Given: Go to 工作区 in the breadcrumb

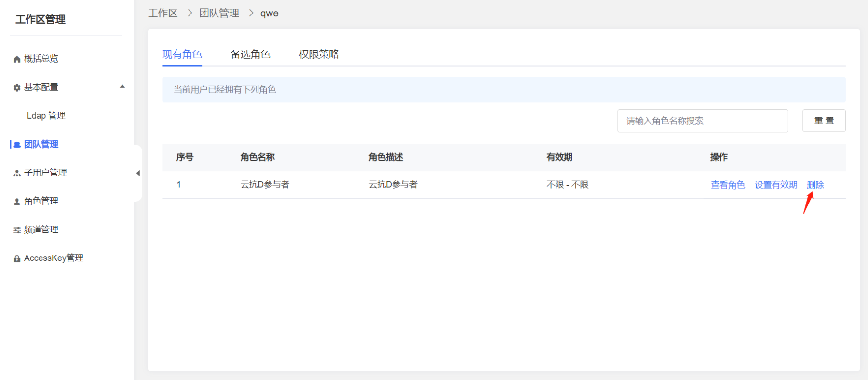Looking at the screenshot, I should point(163,13).
